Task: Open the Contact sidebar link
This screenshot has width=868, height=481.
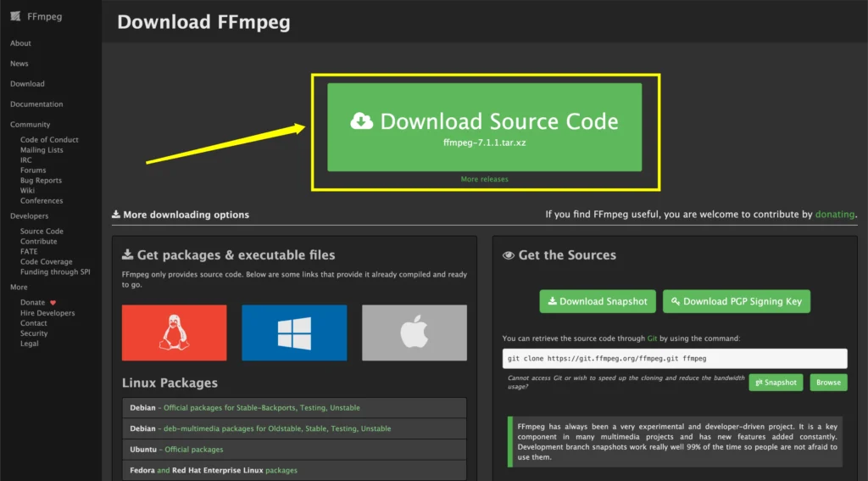Action: coord(34,323)
